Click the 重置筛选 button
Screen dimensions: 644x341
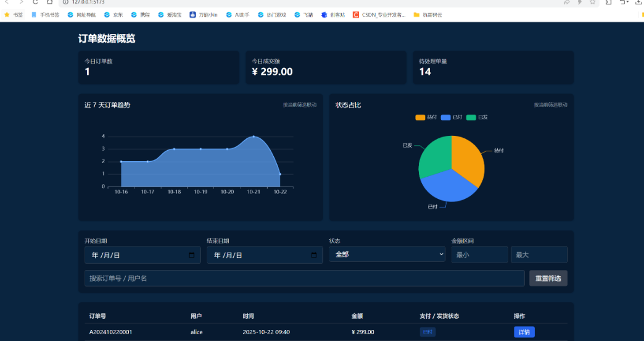coord(548,279)
